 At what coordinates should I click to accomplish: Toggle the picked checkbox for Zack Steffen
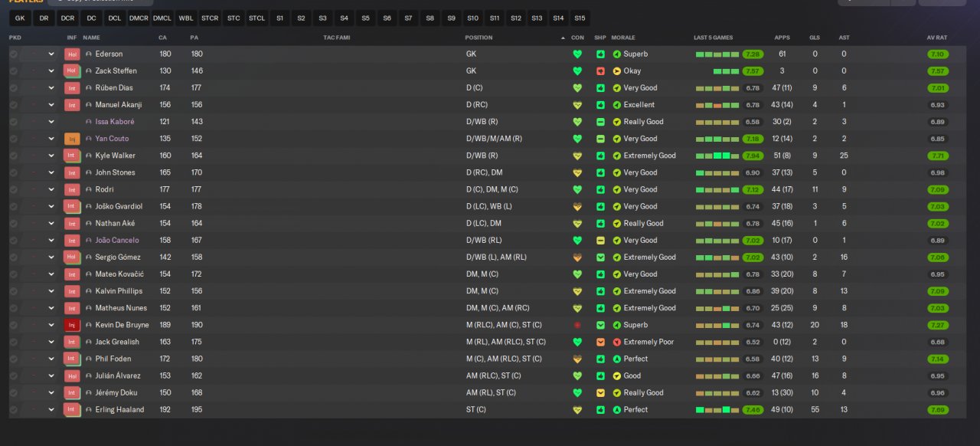(x=14, y=71)
